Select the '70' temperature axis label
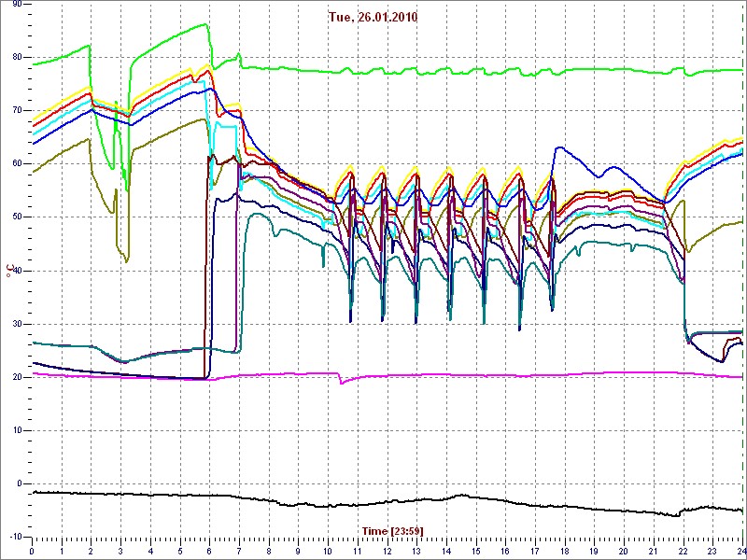The image size is (747, 560). click(16, 110)
